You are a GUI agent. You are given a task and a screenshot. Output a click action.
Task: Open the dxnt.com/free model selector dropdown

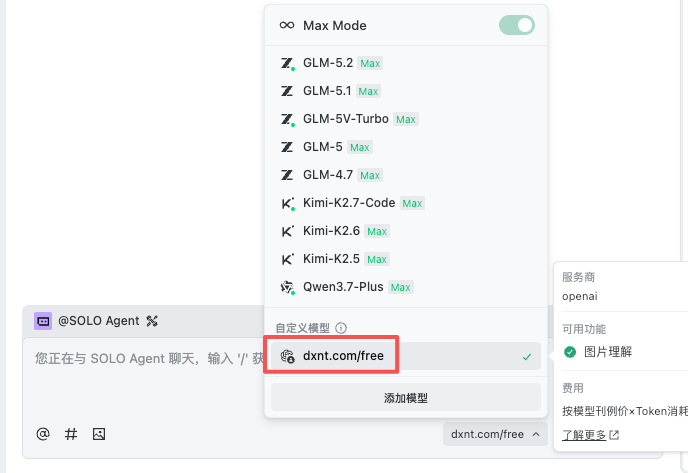click(x=495, y=434)
